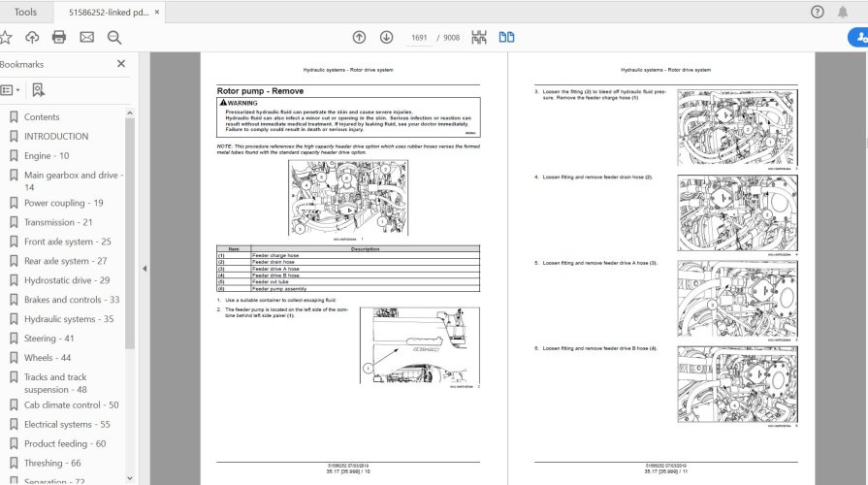Click bookmark icon beside Steering - 41
Screen dimensions: 868x485
[x=14, y=339]
